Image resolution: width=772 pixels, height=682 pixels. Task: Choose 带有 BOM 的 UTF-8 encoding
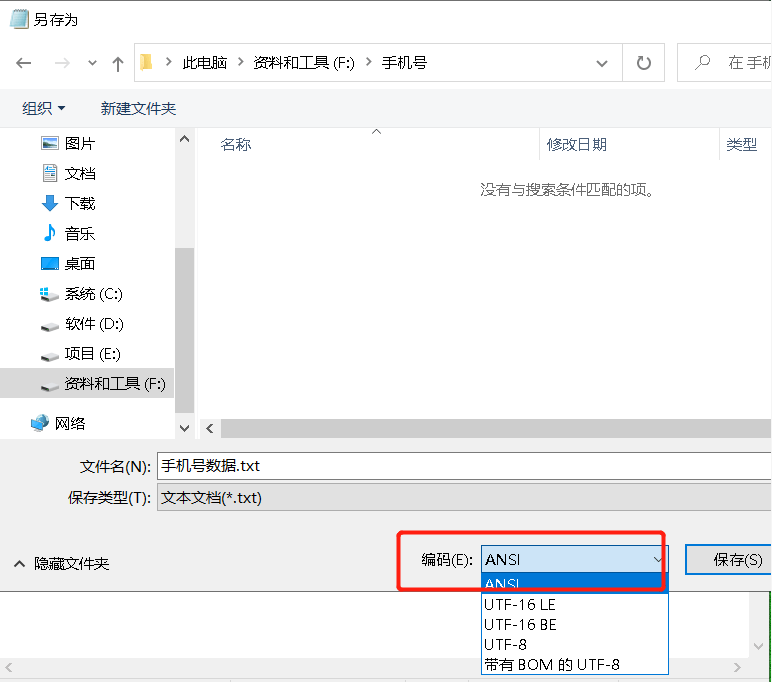coord(575,664)
